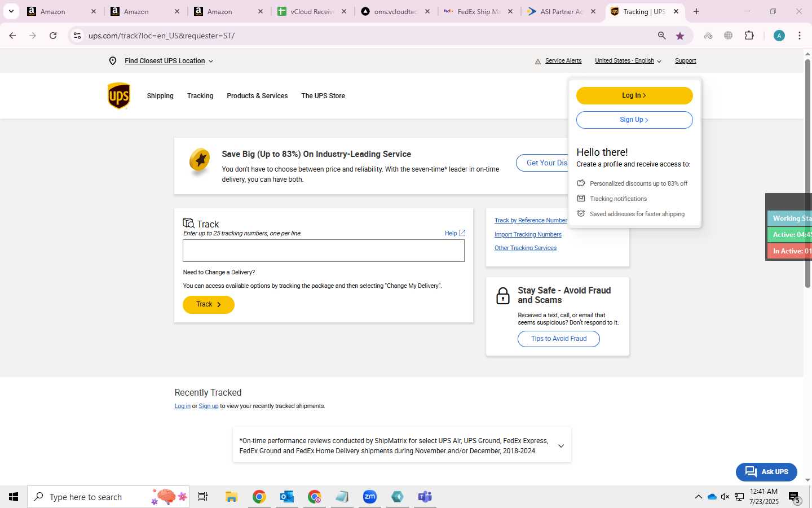Click Log in under Recently Tracked
Viewport: 812px width, 508px height.
[x=182, y=406]
